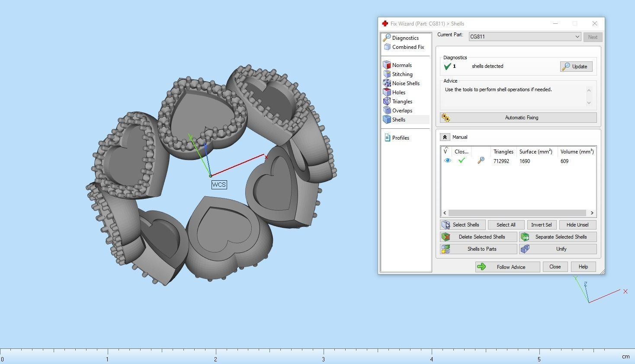Select the 712992 triangles cell
The width and height of the screenshot is (635, 364).
point(501,161)
